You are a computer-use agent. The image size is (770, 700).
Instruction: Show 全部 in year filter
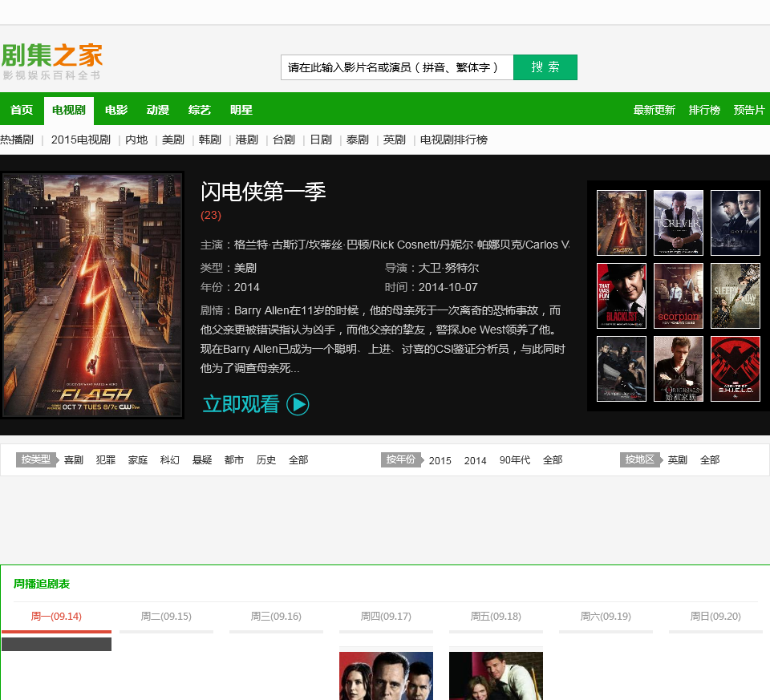(x=553, y=460)
